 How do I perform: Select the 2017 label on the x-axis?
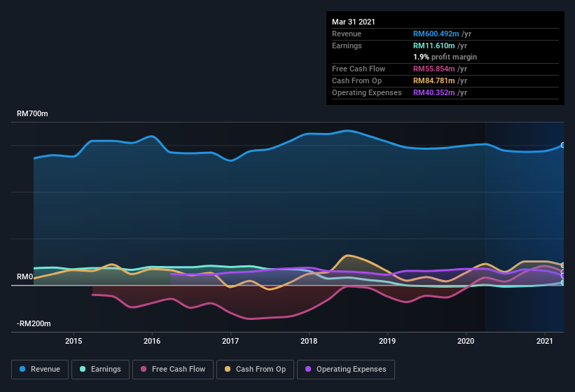click(230, 341)
